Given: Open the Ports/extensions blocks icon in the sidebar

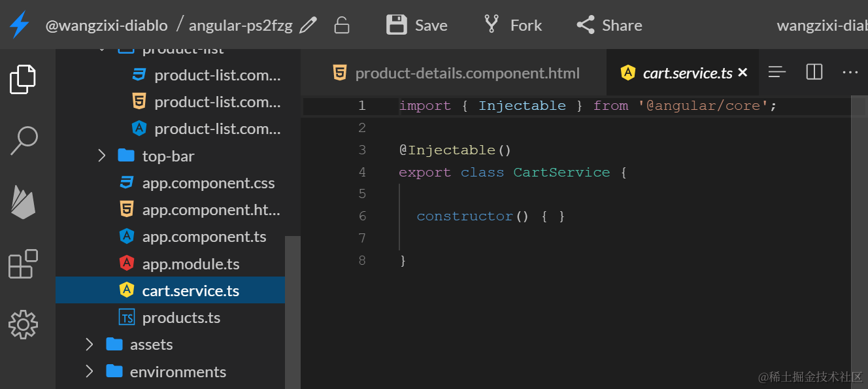Looking at the screenshot, I should [23, 264].
